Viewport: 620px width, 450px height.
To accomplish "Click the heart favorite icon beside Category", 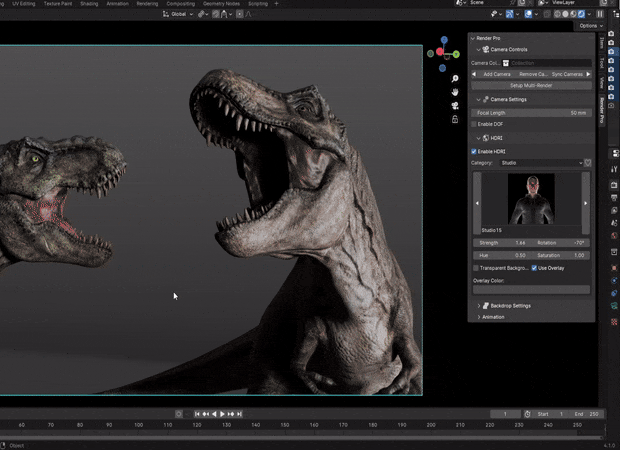I will pos(588,162).
